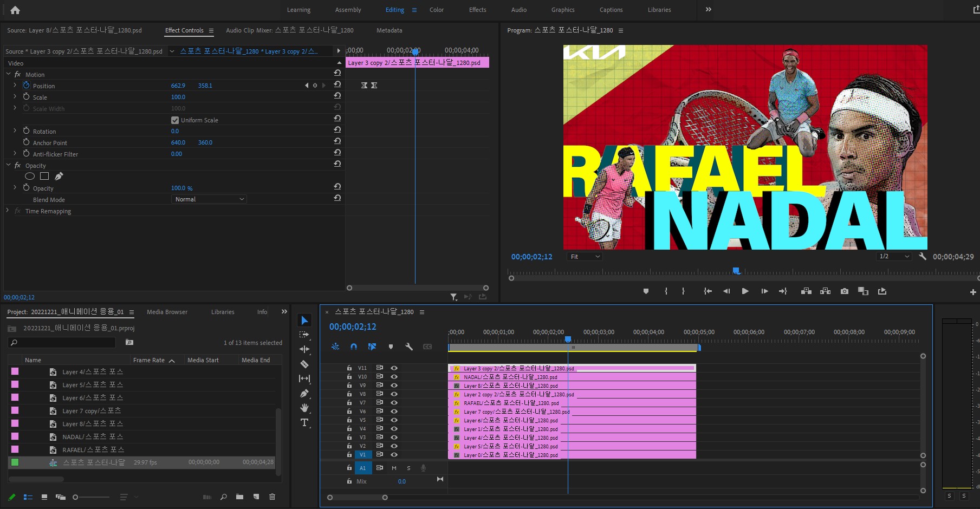The image size is (980, 509).
Task: Toggle Scale animation stopwatch
Action: tap(26, 97)
